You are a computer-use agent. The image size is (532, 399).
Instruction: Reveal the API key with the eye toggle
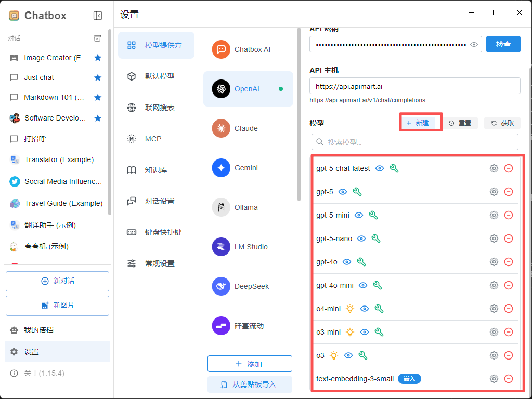(474, 45)
